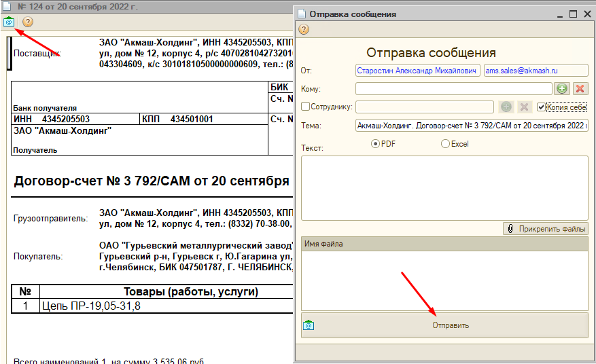Screen dimensions: 596x364
Task: Click the Всего наименований 1 summary line
Action: pos(108,361)
